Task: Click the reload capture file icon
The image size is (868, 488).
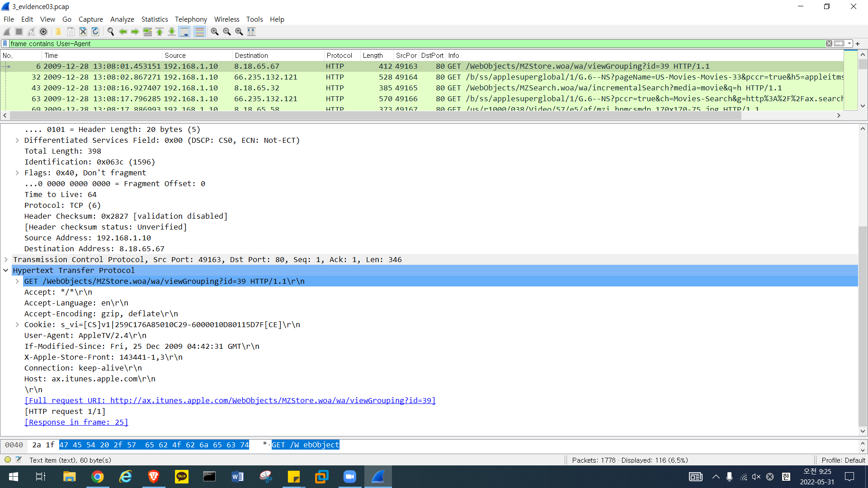Action: [95, 32]
